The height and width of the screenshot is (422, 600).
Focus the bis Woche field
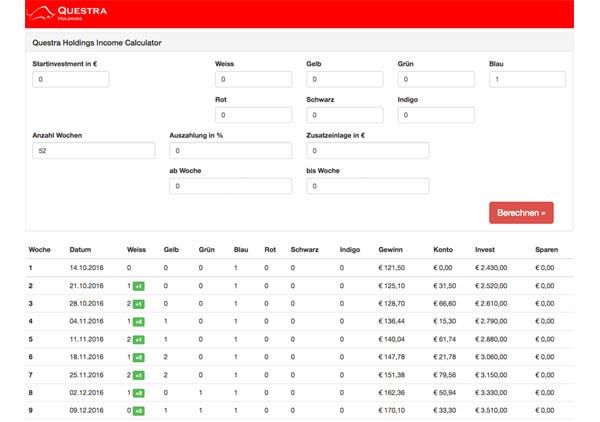pos(368,186)
